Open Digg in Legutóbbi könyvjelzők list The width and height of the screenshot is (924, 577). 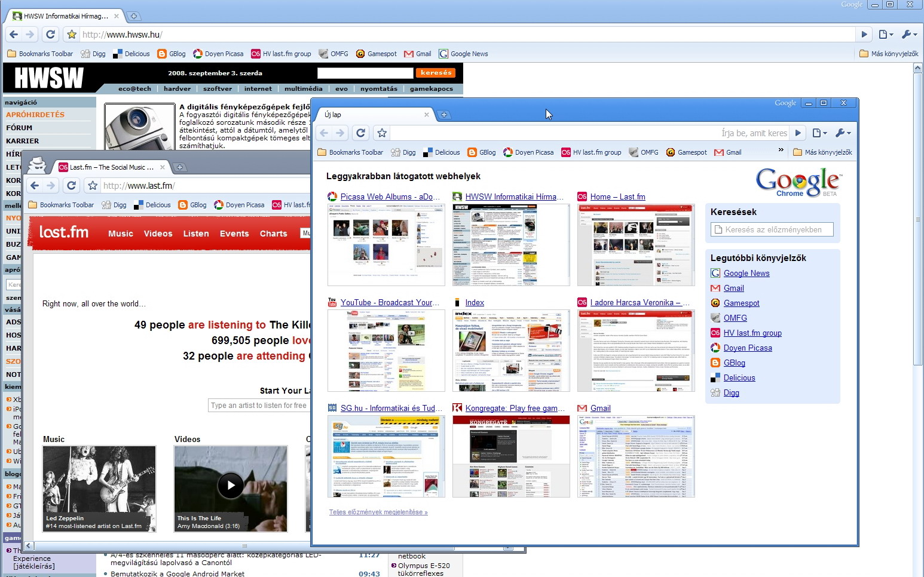(x=732, y=392)
